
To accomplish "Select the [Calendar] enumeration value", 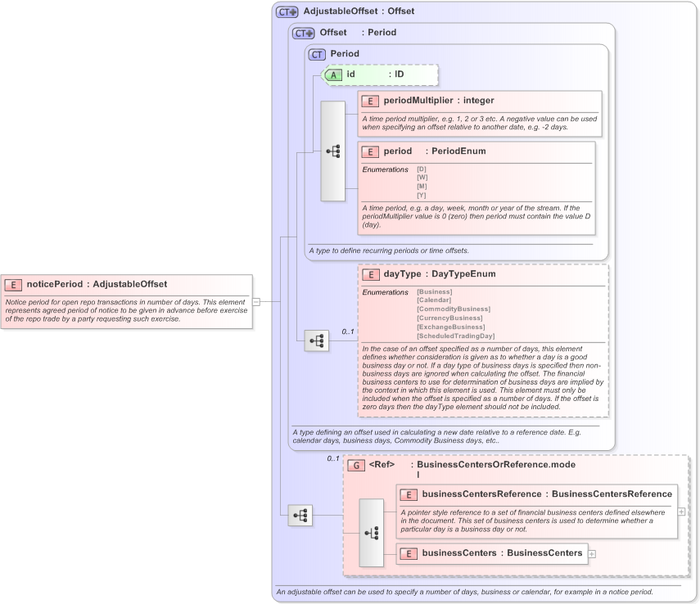I will pyautogui.click(x=434, y=300).
